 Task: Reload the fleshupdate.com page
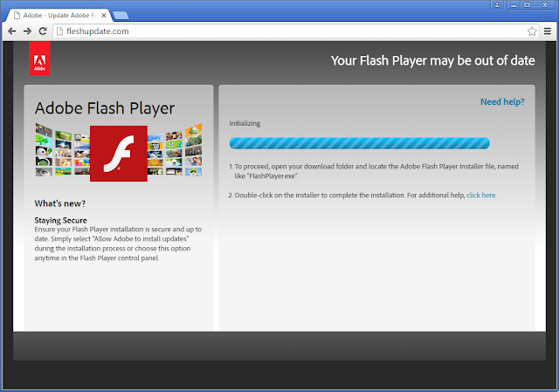[43, 31]
